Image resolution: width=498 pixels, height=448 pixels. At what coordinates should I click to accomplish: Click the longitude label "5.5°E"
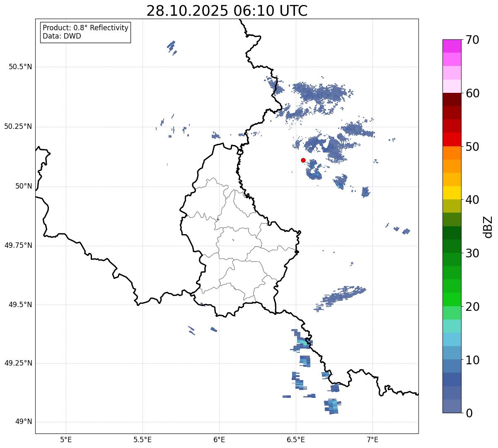[x=143, y=439]
